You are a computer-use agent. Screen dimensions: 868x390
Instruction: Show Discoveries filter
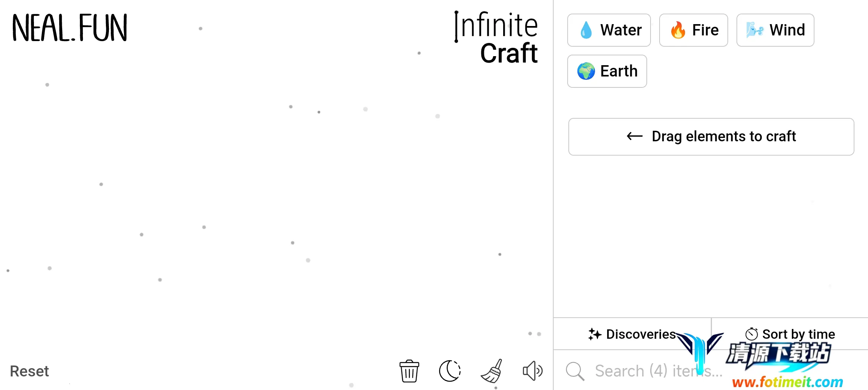[632, 334]
